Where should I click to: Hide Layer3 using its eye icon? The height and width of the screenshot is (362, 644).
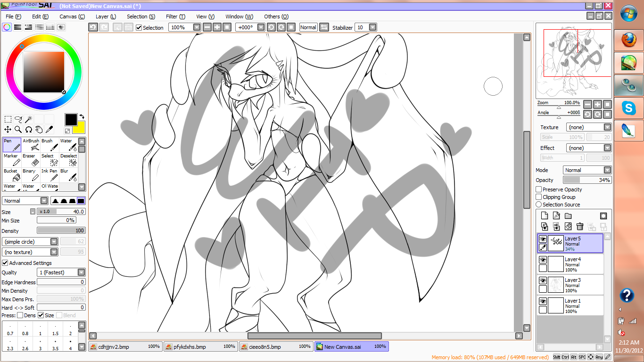[543, 280]
